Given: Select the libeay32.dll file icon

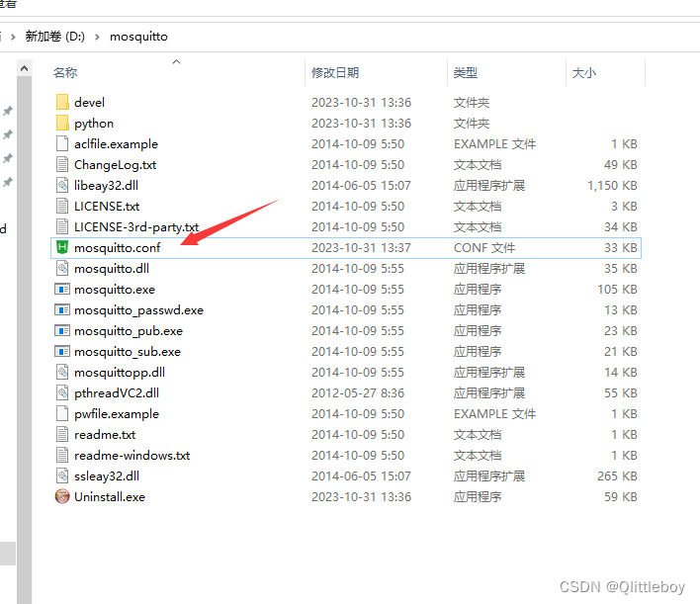Looking at the screenshot, I should pos(62,185).
